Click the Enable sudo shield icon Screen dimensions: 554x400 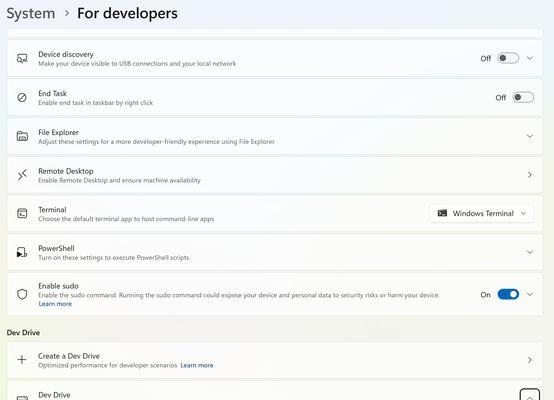coord(22,294)
